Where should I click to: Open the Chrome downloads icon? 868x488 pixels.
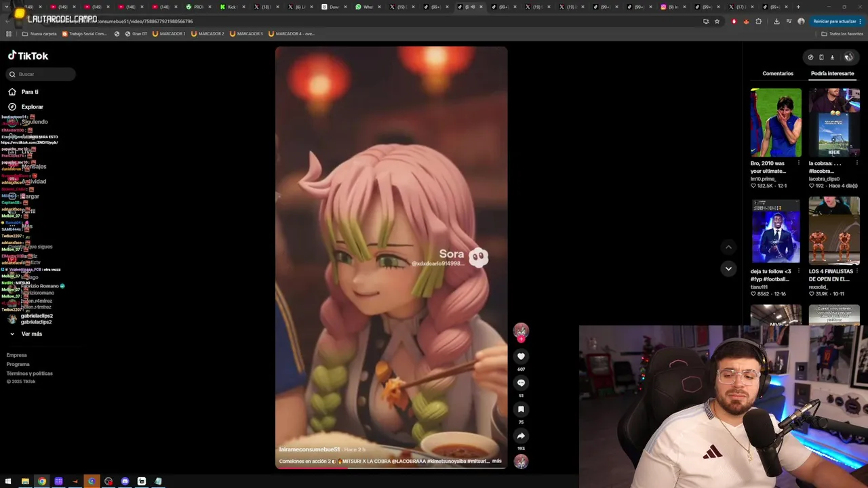[x=776, y=21]
